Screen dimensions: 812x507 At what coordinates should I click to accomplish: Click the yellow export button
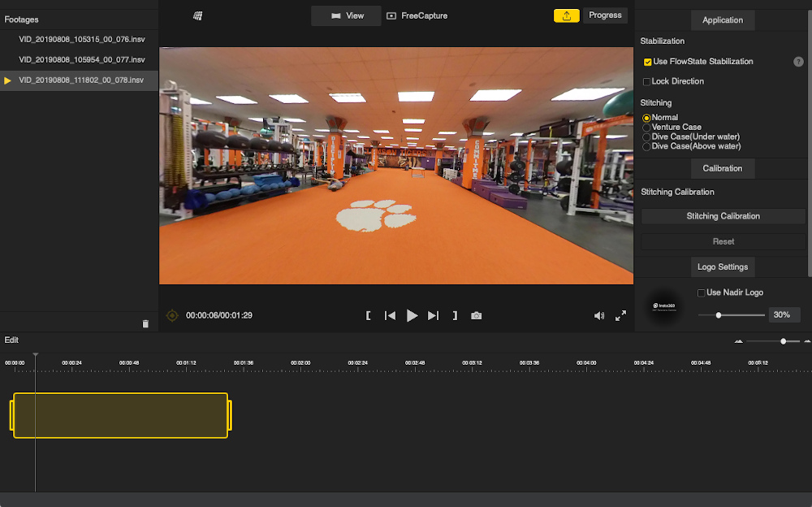pos(567,15)
